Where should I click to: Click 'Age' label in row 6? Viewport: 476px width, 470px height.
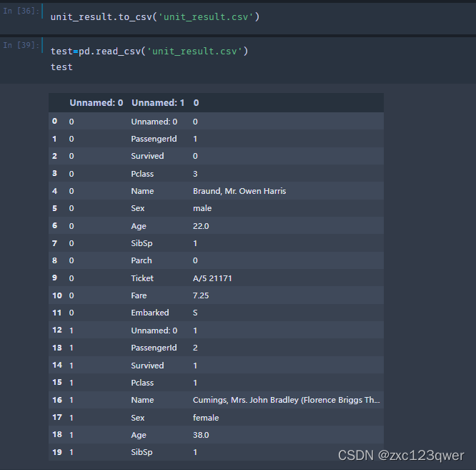point(139,226)
